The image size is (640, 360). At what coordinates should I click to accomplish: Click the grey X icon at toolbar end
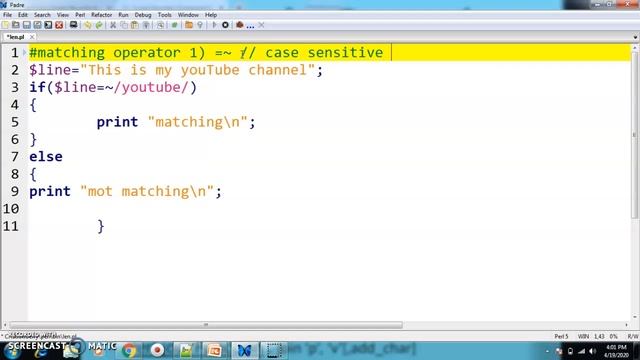(261, 25)
